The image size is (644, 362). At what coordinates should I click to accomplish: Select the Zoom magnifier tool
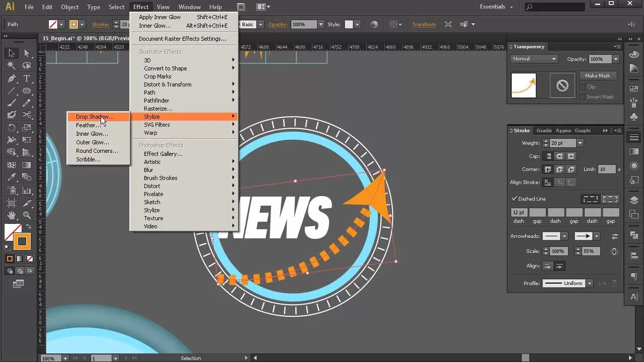click(27, 215)
